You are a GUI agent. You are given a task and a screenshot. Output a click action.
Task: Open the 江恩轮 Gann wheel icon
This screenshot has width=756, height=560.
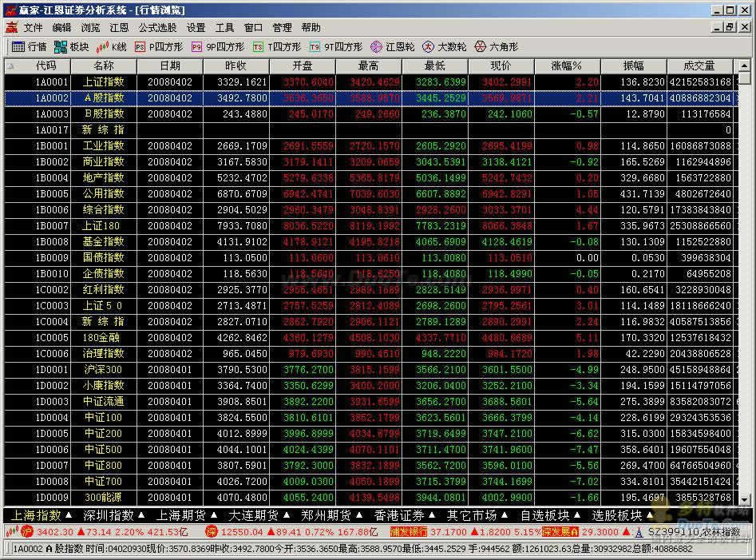[376, 47]
